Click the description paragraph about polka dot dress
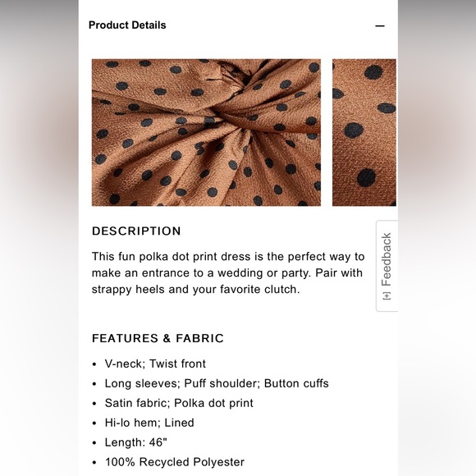This screenshot has width=476, height=476. [x=228, y=273]
